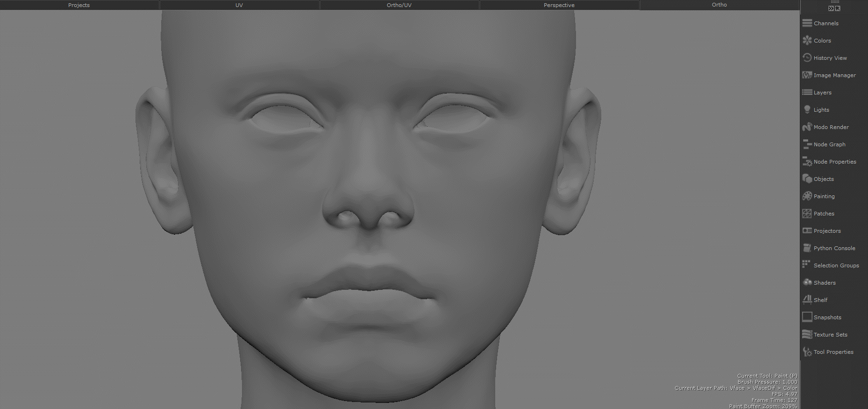Image resolution: width=868 pixels, height=409 pixels.
Task: Open the Image Manager palette icon
Action: 807,75
